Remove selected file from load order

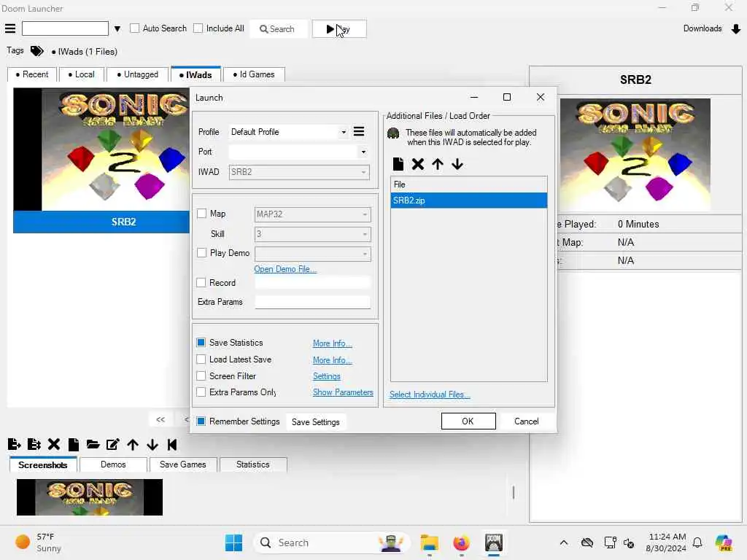[x=418, y=164]
